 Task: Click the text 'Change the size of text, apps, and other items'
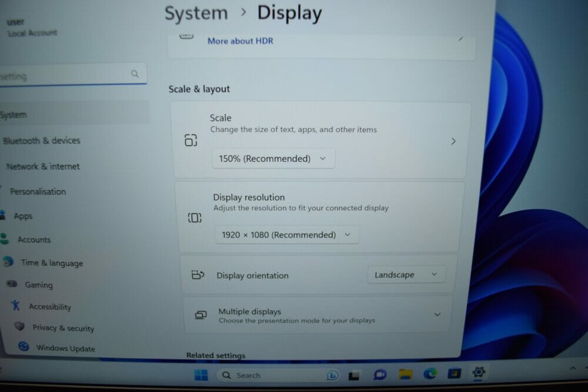(x=293, y=130)
